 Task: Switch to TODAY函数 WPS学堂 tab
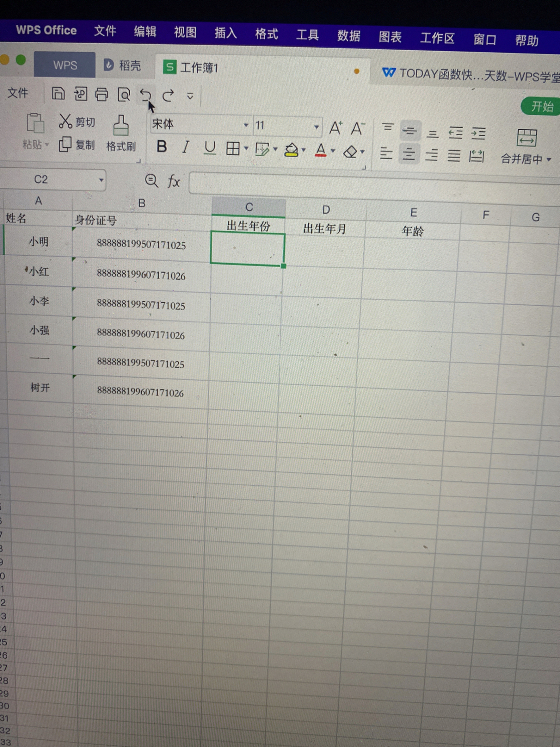tap(471, 74)
